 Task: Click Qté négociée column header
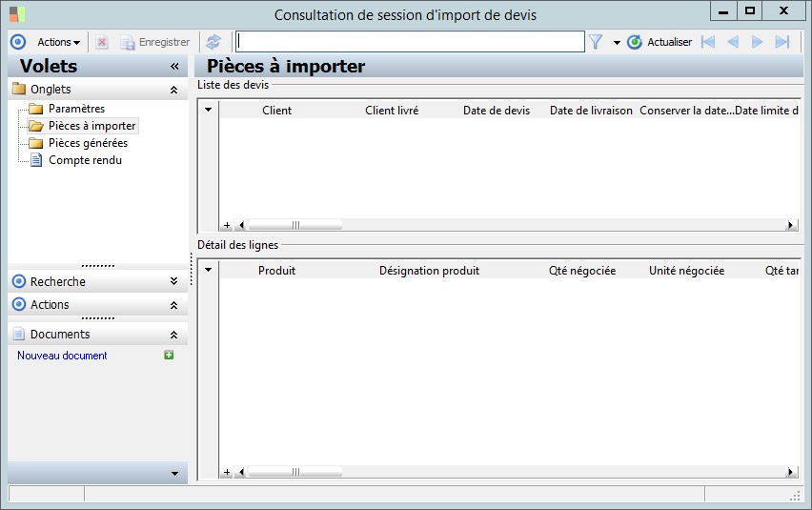click(582, 271)
